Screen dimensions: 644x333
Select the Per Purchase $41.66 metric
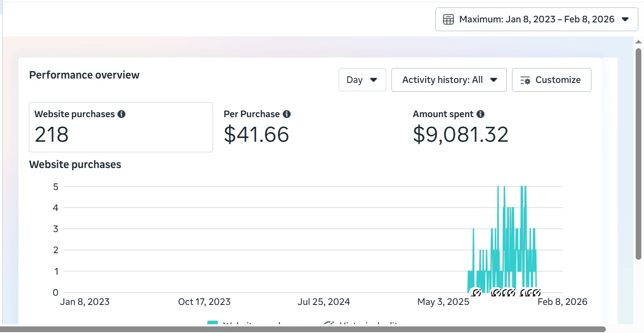click(256, 134)
